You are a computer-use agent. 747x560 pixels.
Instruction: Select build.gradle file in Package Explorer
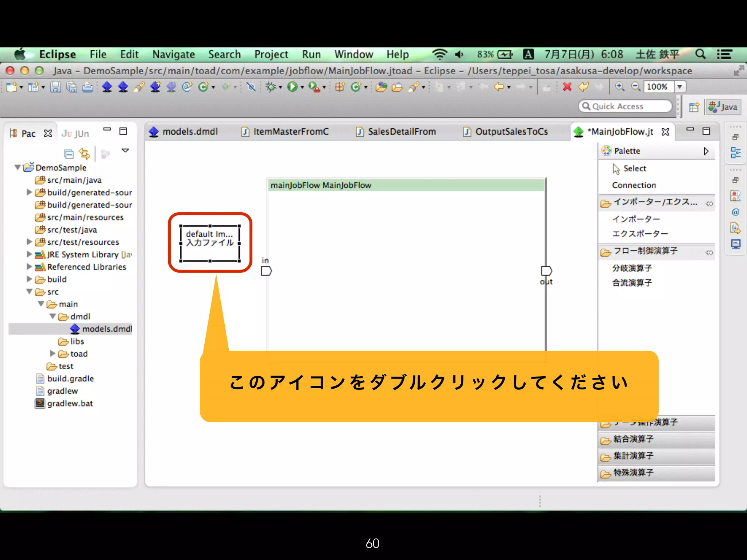(x=70, y=378)
